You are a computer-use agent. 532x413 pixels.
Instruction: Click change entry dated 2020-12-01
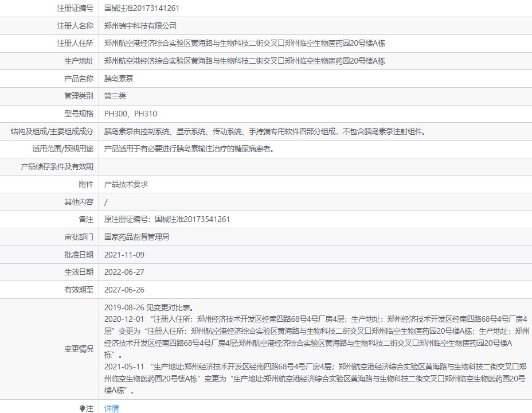click(x=316, y=337)
